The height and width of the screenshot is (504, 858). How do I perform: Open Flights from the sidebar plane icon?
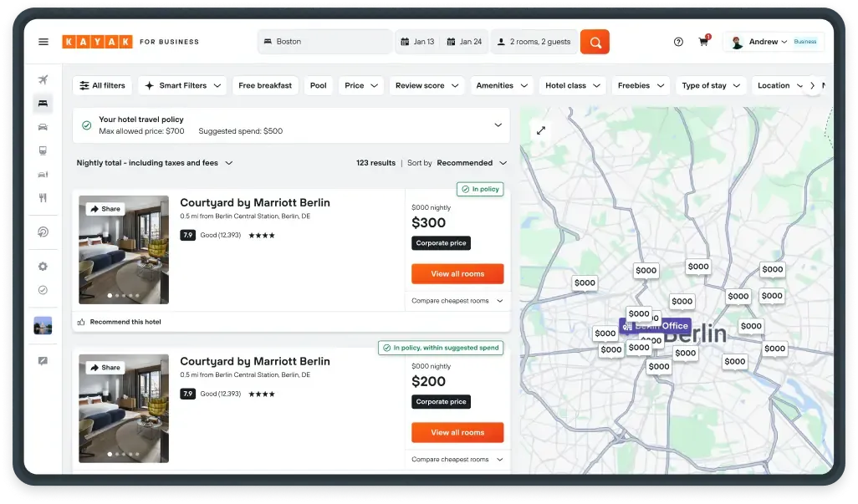coord(43,79)
